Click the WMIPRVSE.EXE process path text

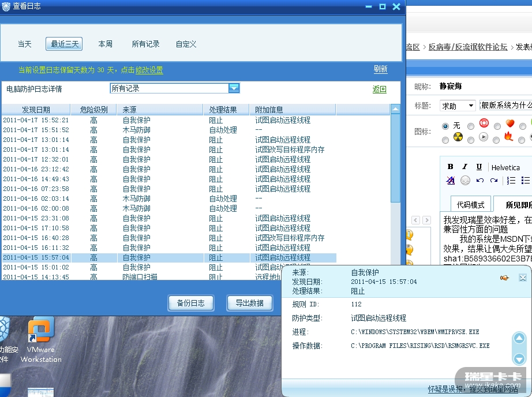(415, 332)
